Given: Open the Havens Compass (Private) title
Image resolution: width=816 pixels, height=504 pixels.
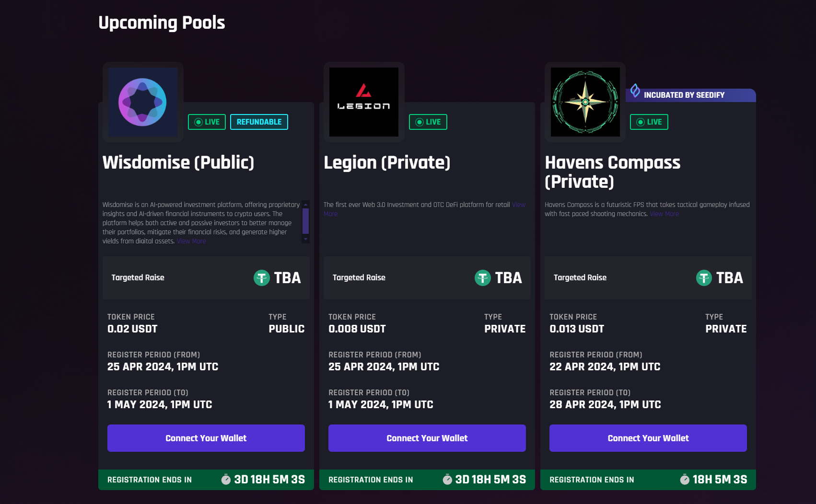Looking at the screenshot, I should click(x=612, y=172).
